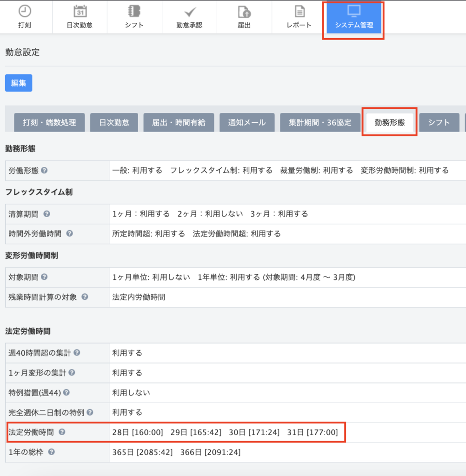Open the 集計期間・36協定 tab
Screen dimensions: 466x476
coord(320,122)
